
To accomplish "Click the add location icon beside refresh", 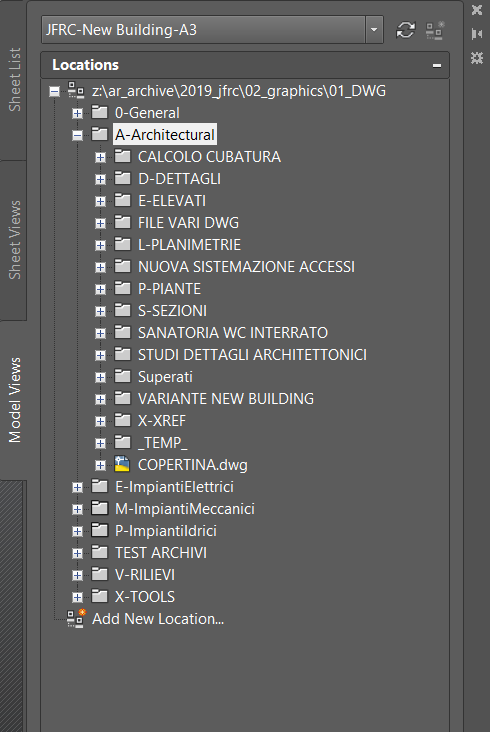I will (x=435, y=30).
